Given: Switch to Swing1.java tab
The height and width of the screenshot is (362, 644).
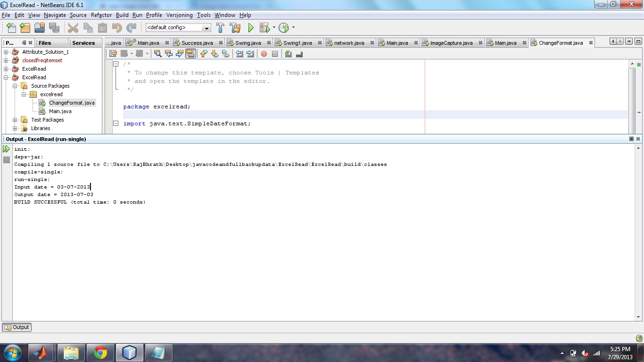Looking at the screenshot, I should point(297,43).
